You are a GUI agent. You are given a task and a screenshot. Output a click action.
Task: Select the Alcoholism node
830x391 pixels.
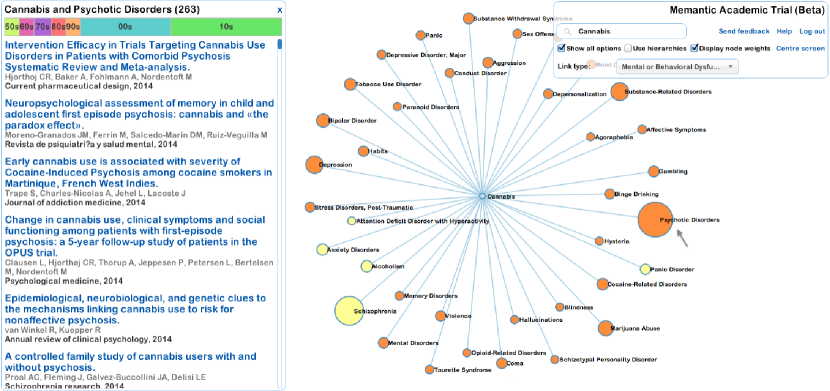click(x=366, y=266)
